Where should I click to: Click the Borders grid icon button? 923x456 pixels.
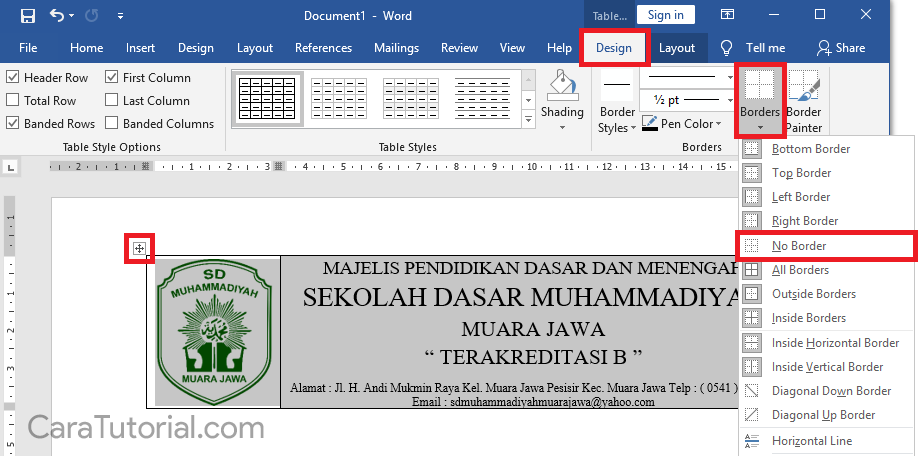[760, 86]
